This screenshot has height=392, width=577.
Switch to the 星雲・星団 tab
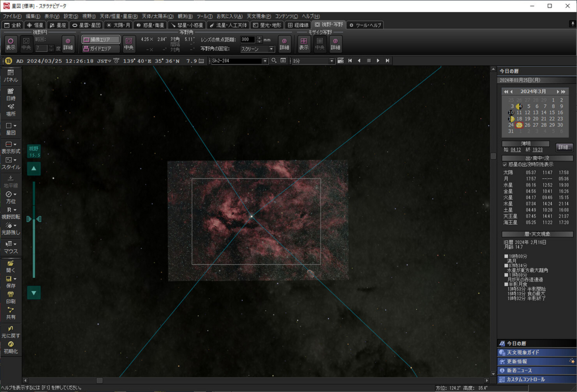click(x=87, y=25)
